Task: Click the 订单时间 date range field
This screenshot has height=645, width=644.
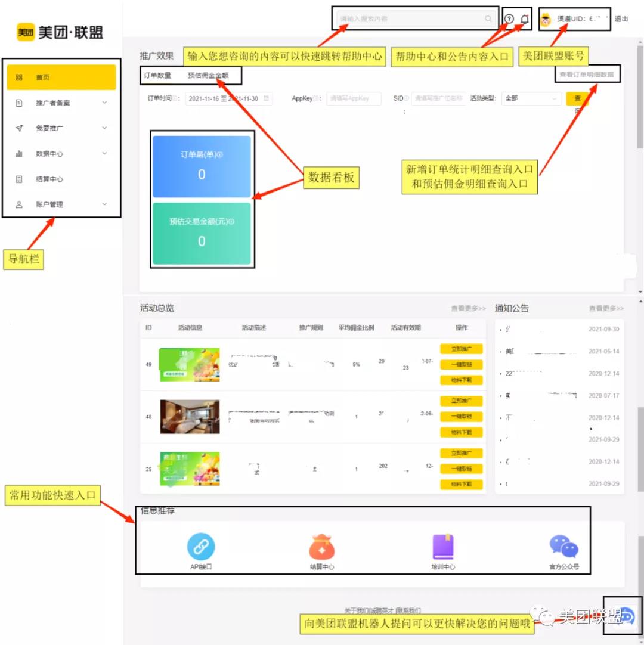Action: [228, 98]
